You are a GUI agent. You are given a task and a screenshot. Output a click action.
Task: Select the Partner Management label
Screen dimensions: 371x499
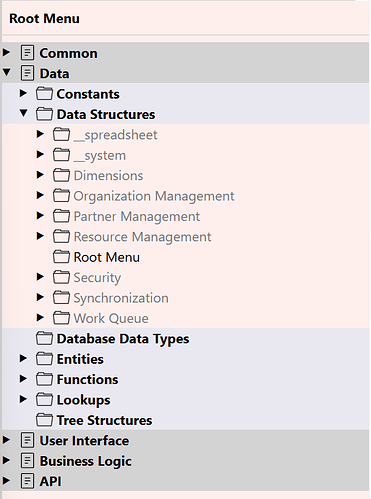pos(137,217)
